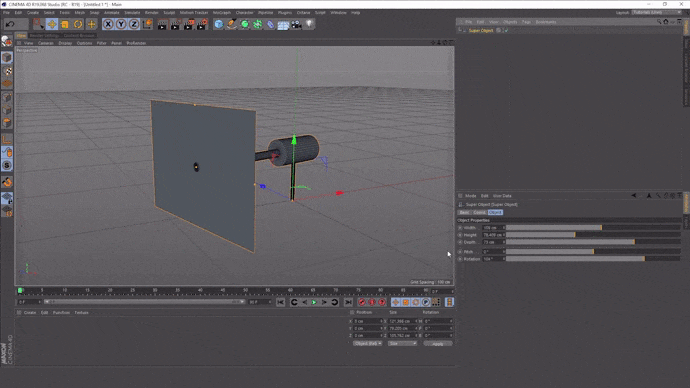
Task: Open the deformer icon
Action: (x=270, y=25)
